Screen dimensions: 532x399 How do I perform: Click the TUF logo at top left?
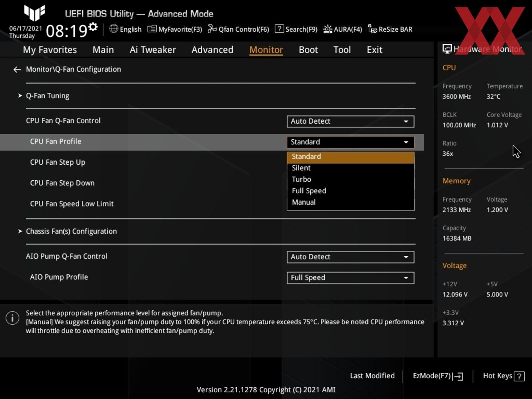point(34,13)
